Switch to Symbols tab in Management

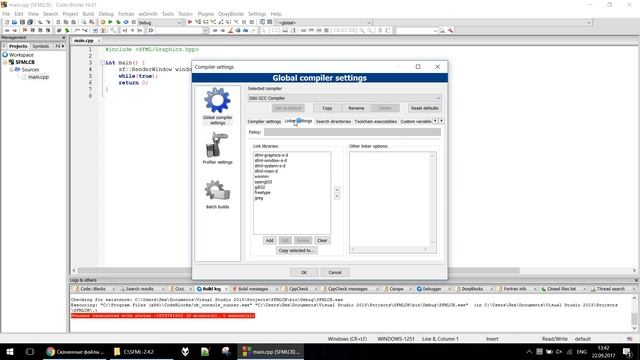click(40, 46)
